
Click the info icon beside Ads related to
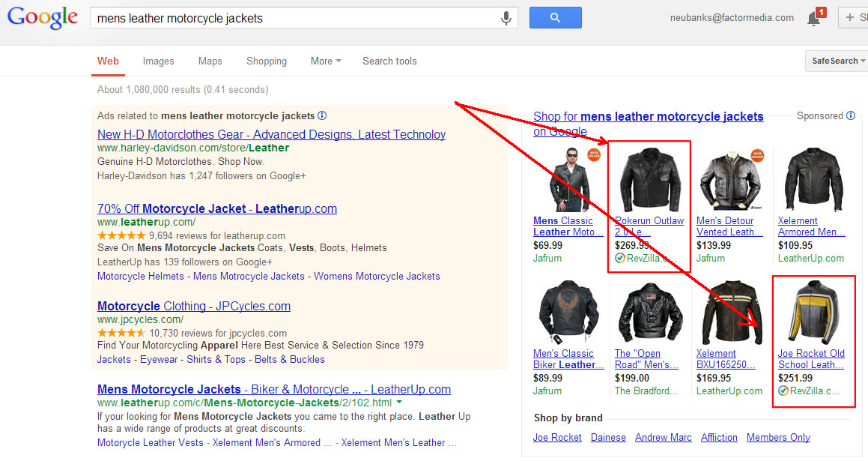click(x=322, y=115)
